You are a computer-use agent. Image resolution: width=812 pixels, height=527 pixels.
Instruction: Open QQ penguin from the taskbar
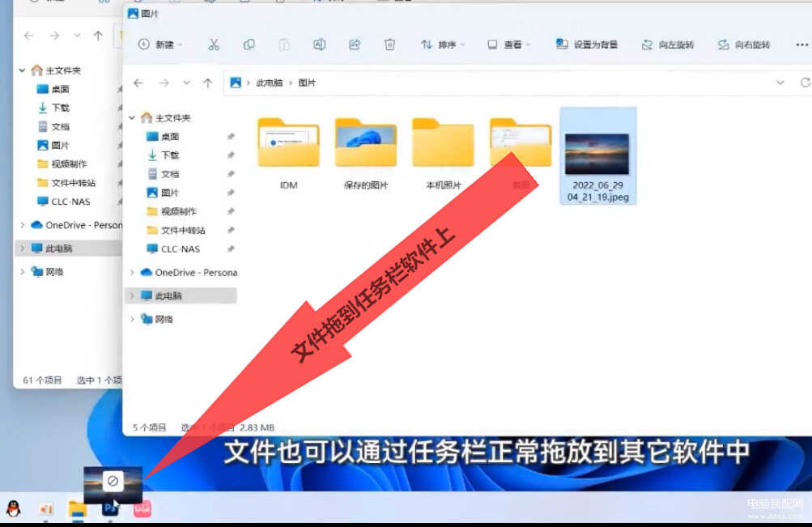tap(13, 508)
